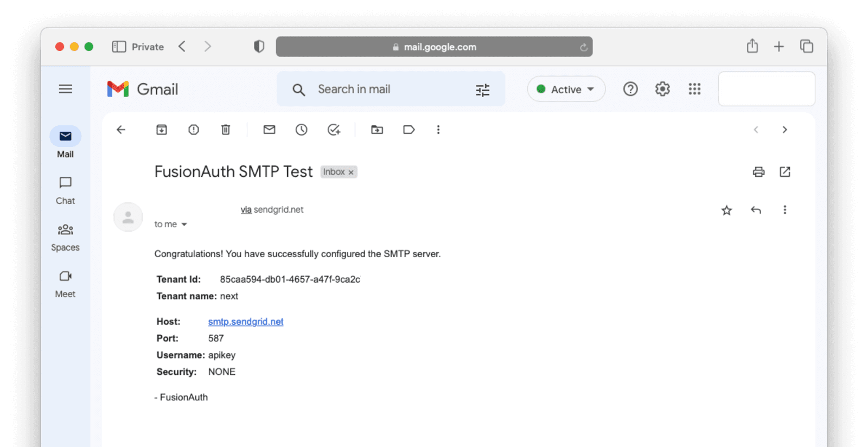868x447 pixels.
Task: Open the Gmail main menu hamburger
Action: pyautogui.click(x=65, y=89)
